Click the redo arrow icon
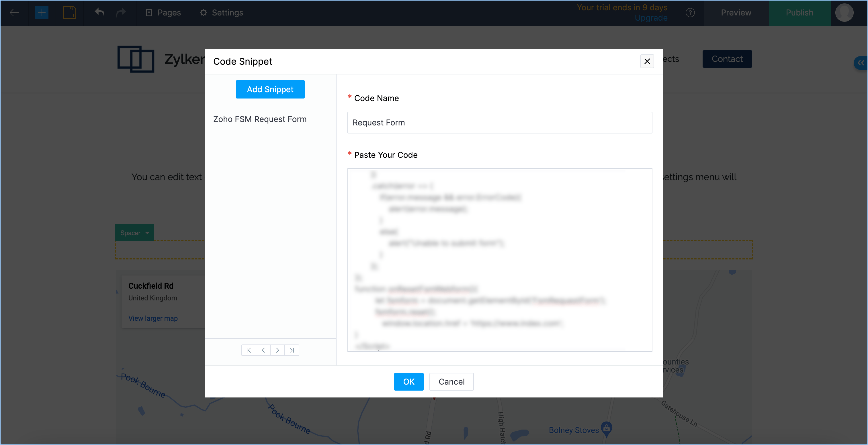 [121, 13]
